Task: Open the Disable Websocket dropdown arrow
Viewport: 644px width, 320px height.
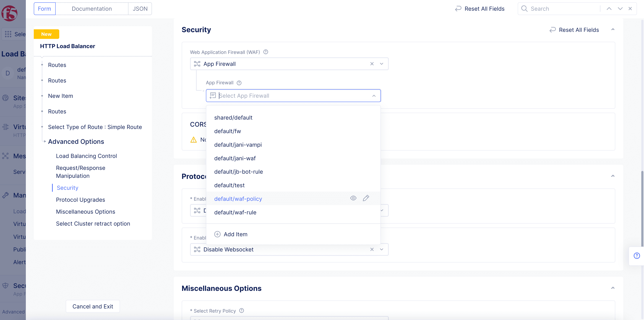Action: pos(382,249)
